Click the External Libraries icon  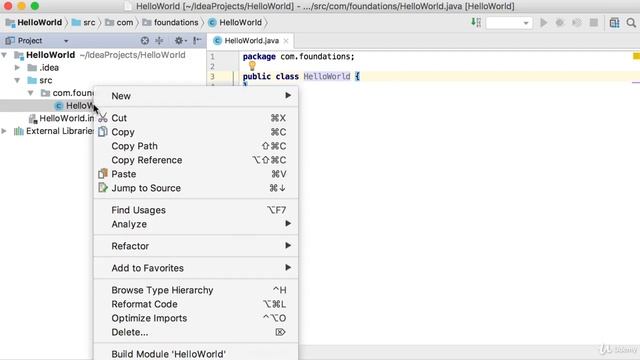tap(19, 131)
